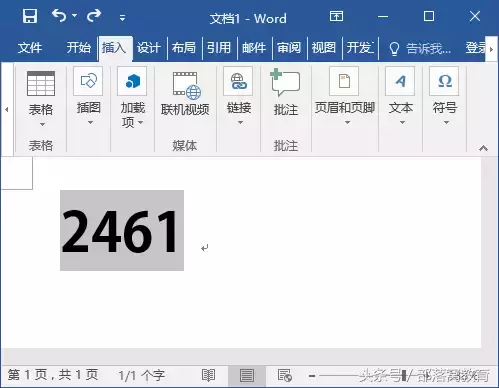Open the 插图 illustrations gallery icon

[x=88, y=81]
